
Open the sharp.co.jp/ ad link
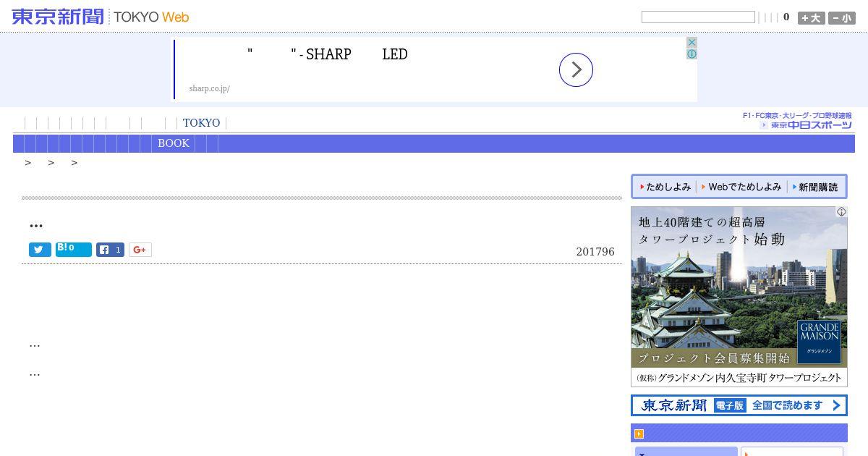coord(209,88)
